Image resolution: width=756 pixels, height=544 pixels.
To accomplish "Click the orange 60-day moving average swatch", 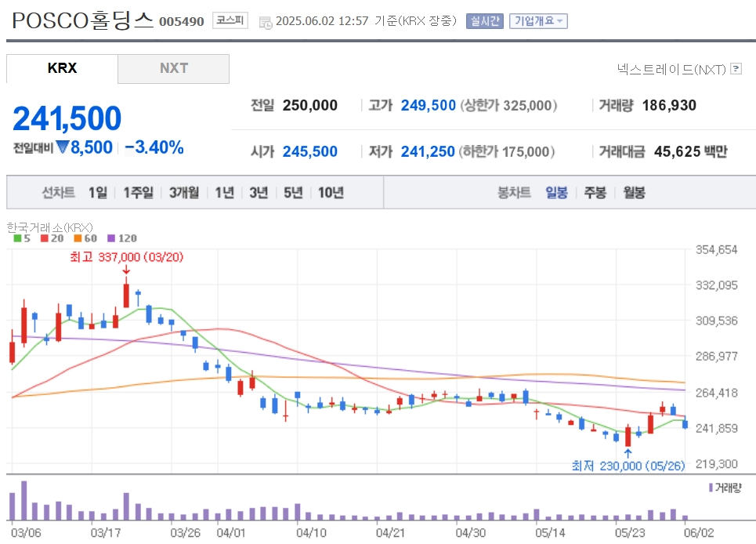I will pyautogui.click(x=78, y=238).
